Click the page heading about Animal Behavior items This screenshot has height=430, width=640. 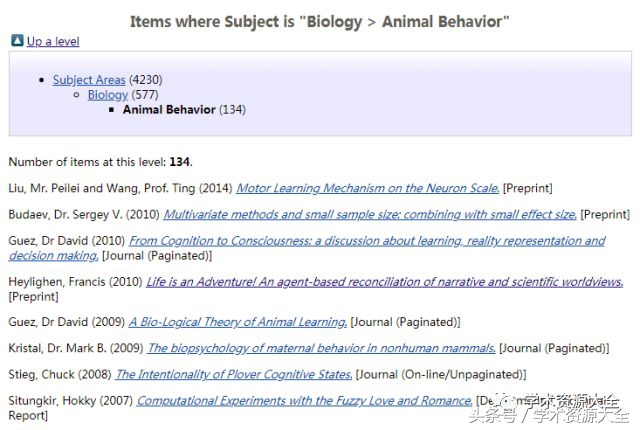[320, 20]
